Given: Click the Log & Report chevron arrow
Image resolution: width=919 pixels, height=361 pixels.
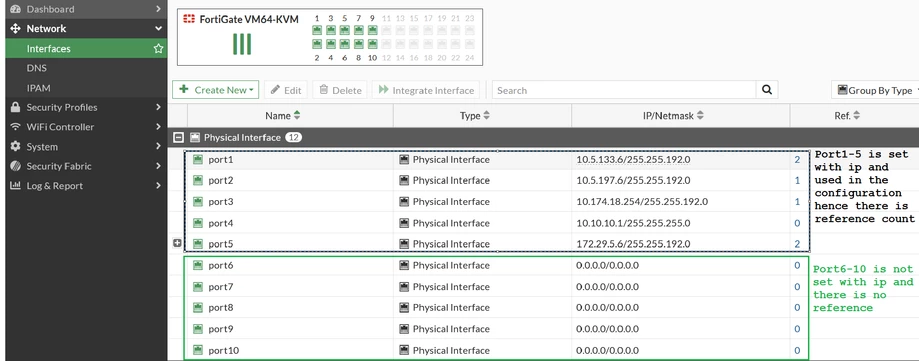Looking at the screenshot, I should tap(158, 186).
